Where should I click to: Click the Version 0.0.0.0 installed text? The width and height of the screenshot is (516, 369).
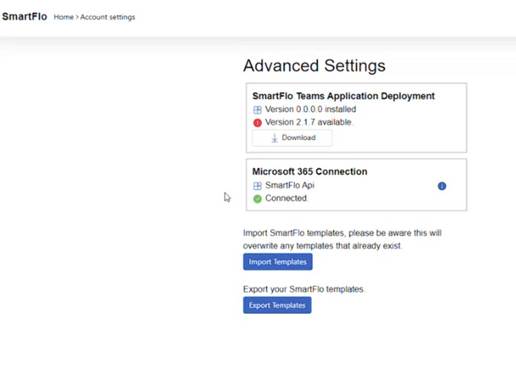point(310,109)
